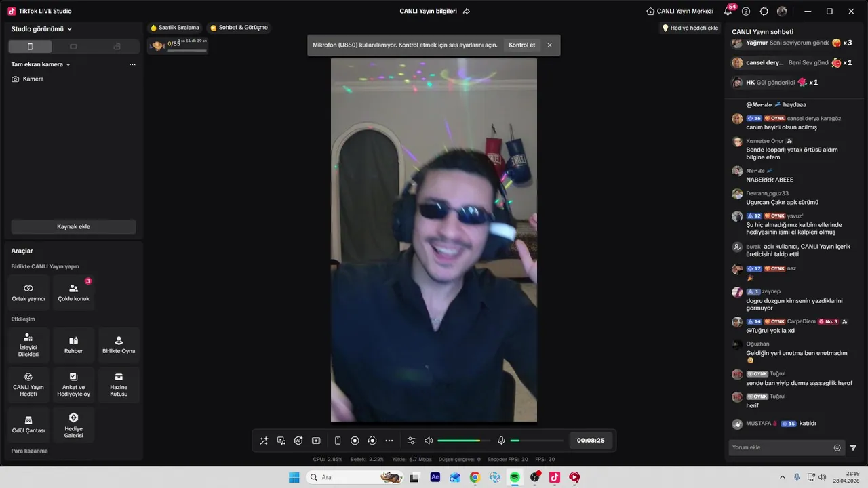Open the Birlikte Oyna tool

coord(119,345)
